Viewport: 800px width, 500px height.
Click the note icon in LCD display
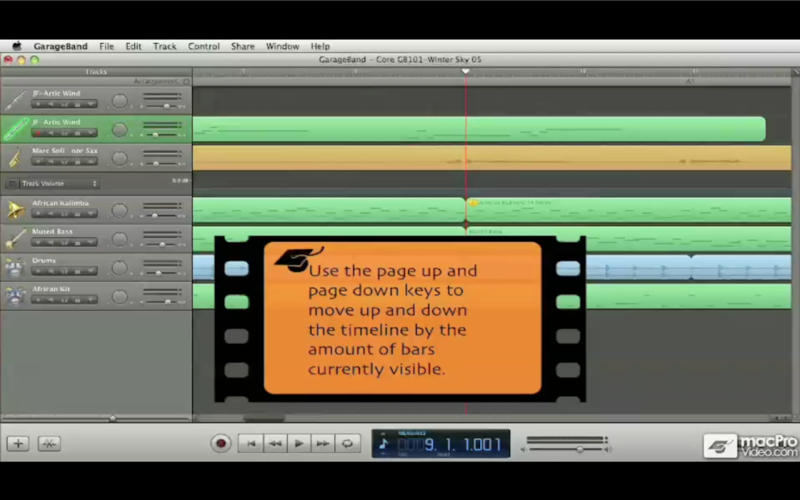click(384, 444)
